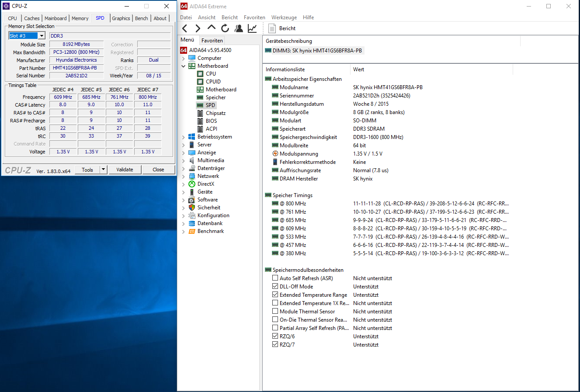Toggle the DLL-Off Mode checkbox
580x392 pixels.
[275, 286]
